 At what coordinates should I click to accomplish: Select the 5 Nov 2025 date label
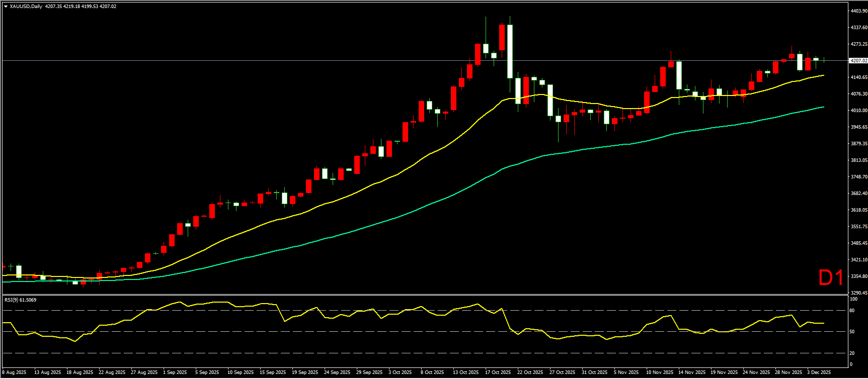click(626, 372)
